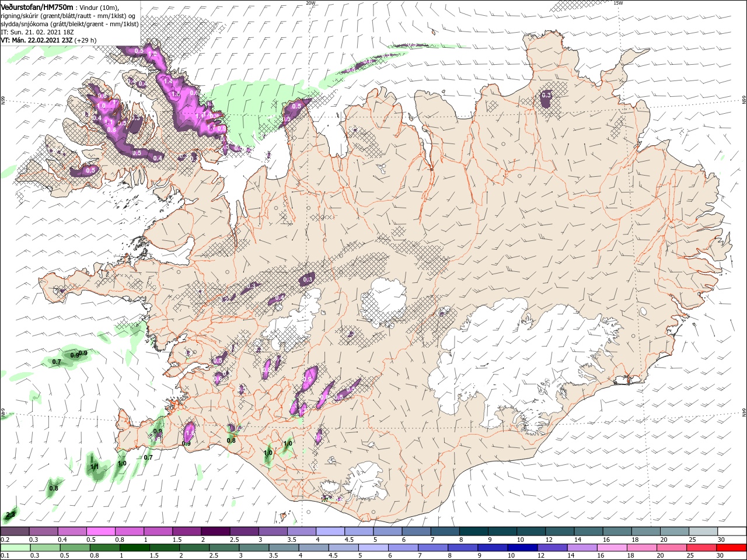Select the 0.1 pale green rain swatch
Image resolution: width=747 pixels, height=560 pixels.
(x=15, y=548)
